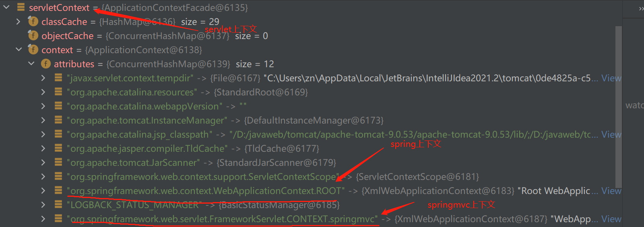644x227 pixels.
Task: Click the vertical scrollbar of variables panel
Action: click(x=619, y=105)
